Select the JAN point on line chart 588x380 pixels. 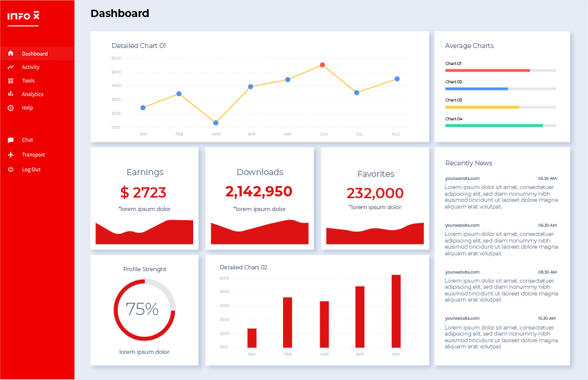(x=143, y=108)
